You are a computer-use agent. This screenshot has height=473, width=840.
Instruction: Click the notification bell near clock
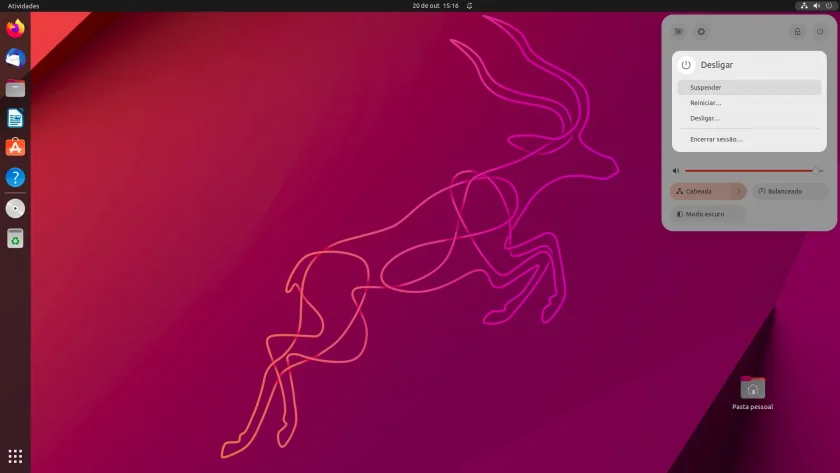pyautogui.click(x=469, y=5)
